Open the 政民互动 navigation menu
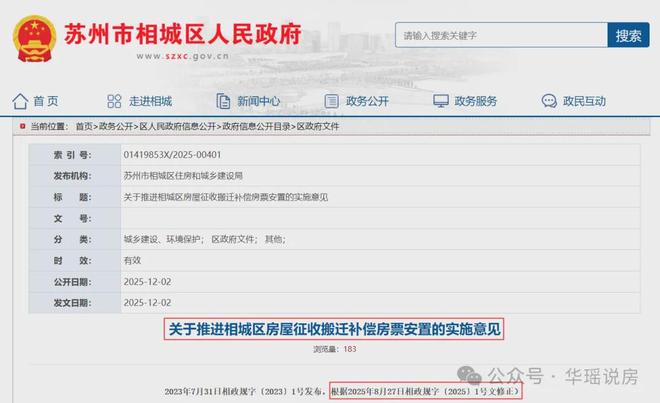 584,101
